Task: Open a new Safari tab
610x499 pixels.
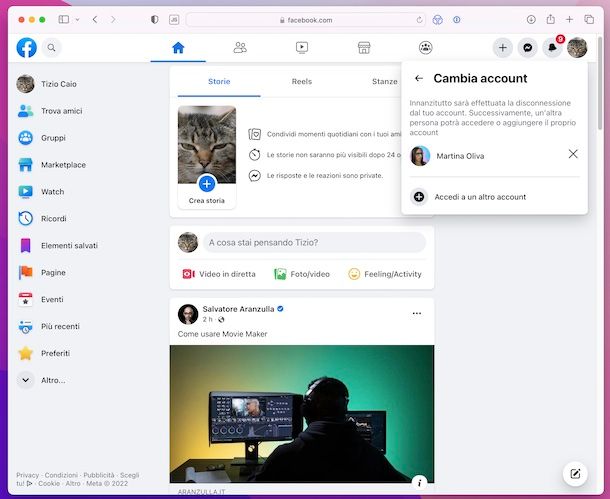Action: [x=569, y=19]
